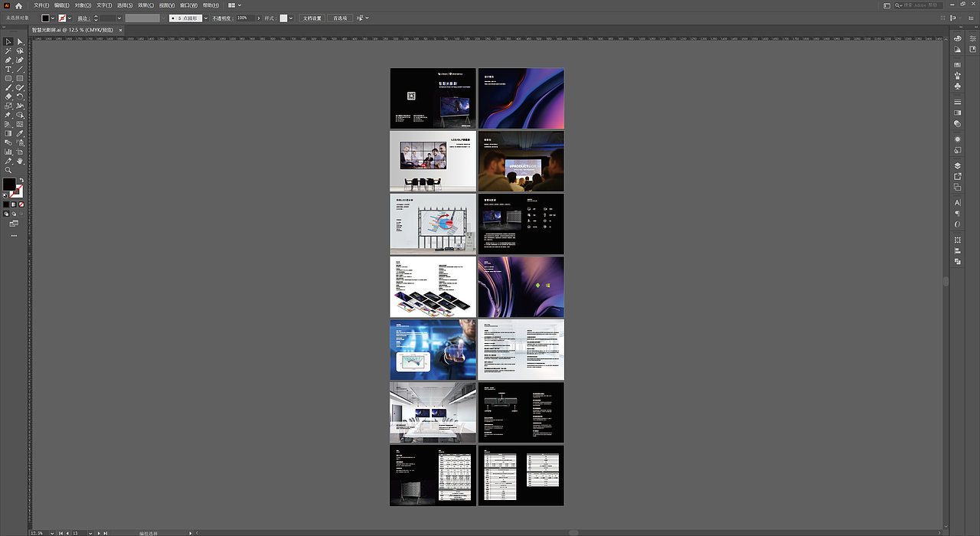Select the Line Segment tool
This screenshot has width=980, height=536.
pyautogui.click(x=20, y=70)
